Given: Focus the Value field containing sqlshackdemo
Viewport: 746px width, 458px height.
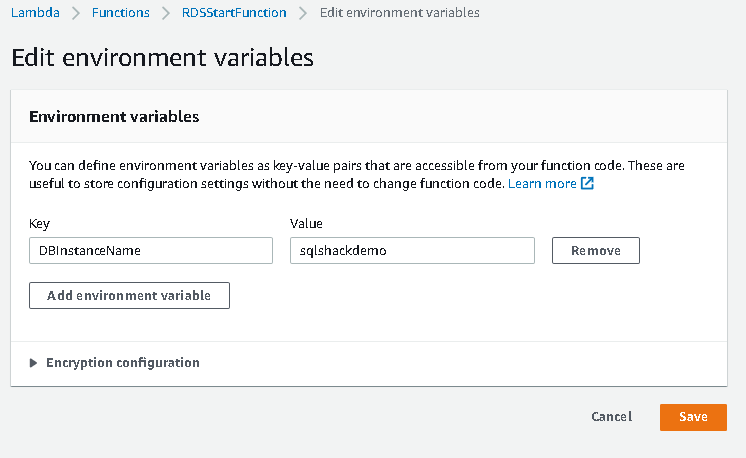Looking at the screenshot, I should point(412,250).
